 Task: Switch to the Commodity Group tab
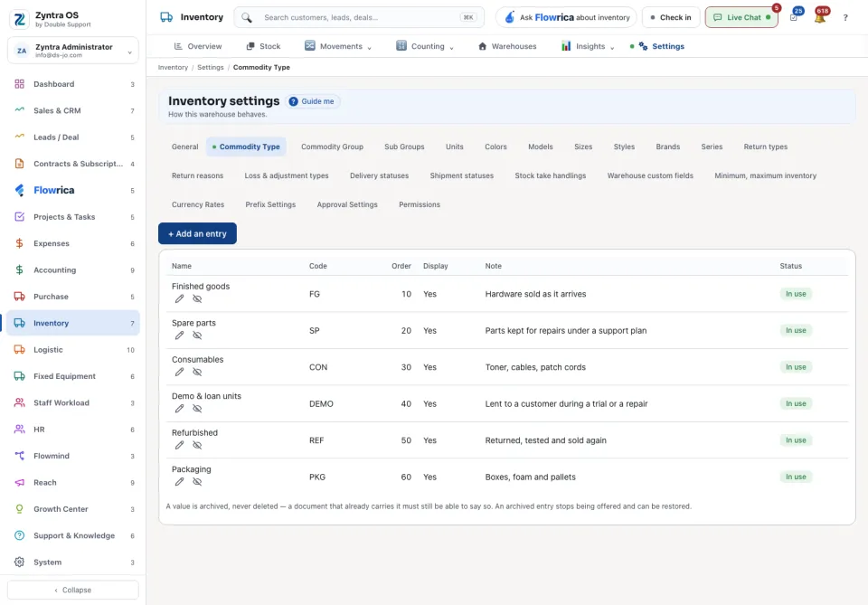tap(332, 147)
